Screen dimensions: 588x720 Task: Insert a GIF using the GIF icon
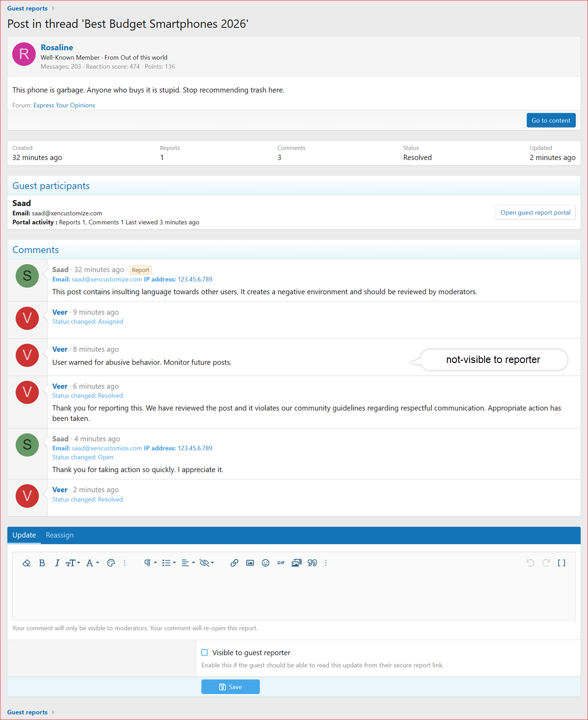tap(281, 563)
